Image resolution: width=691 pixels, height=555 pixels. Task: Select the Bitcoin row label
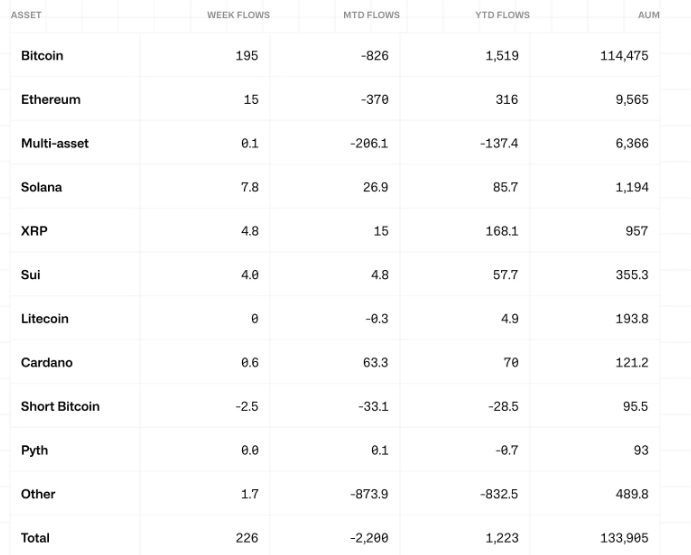[x=42, y=56]
